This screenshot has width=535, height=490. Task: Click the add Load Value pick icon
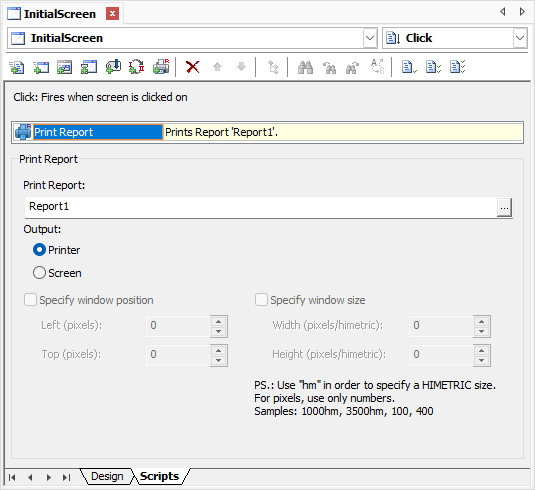(x=113, y=67)
